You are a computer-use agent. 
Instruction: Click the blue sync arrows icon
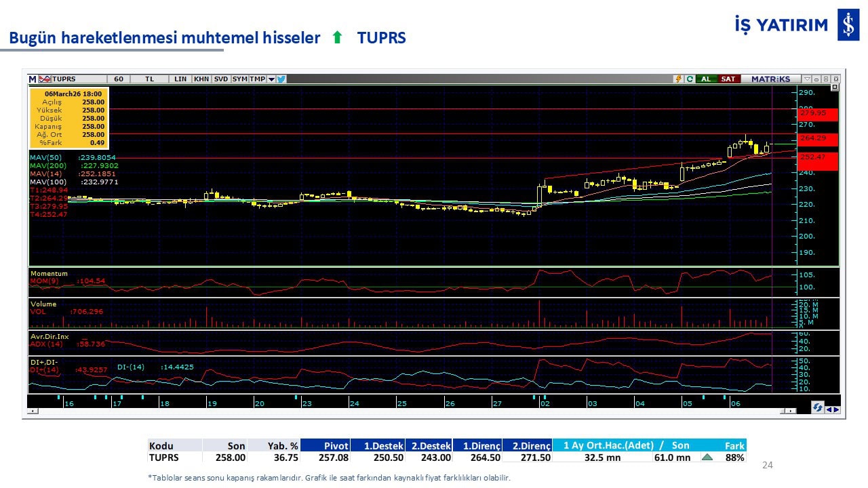tap(817, 408)
